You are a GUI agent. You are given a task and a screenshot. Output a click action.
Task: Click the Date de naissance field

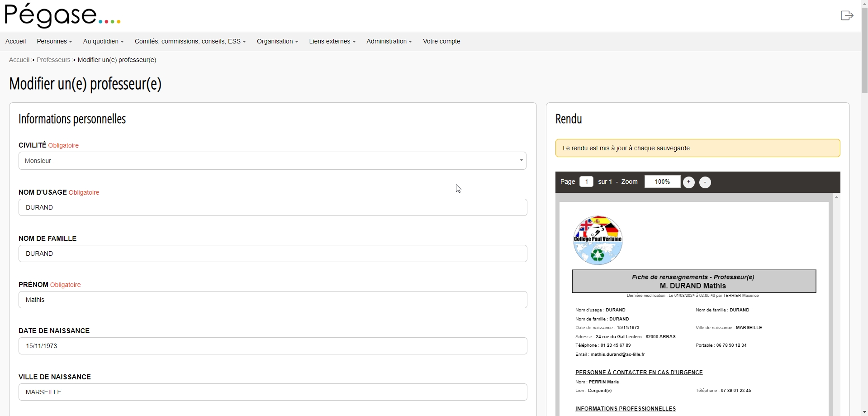pyautogui.click(x=273, y=346)
